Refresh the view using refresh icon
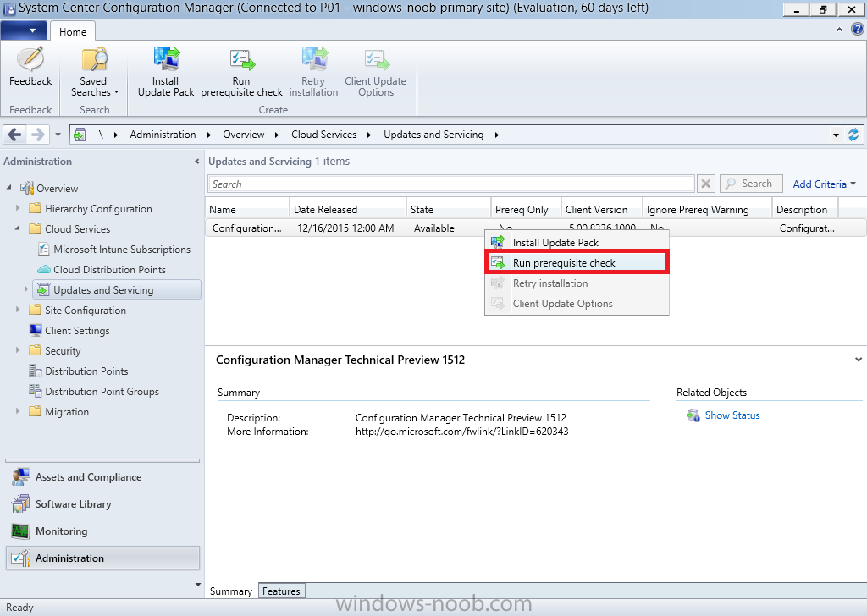The image size is (867, 616). pos(853,135)
